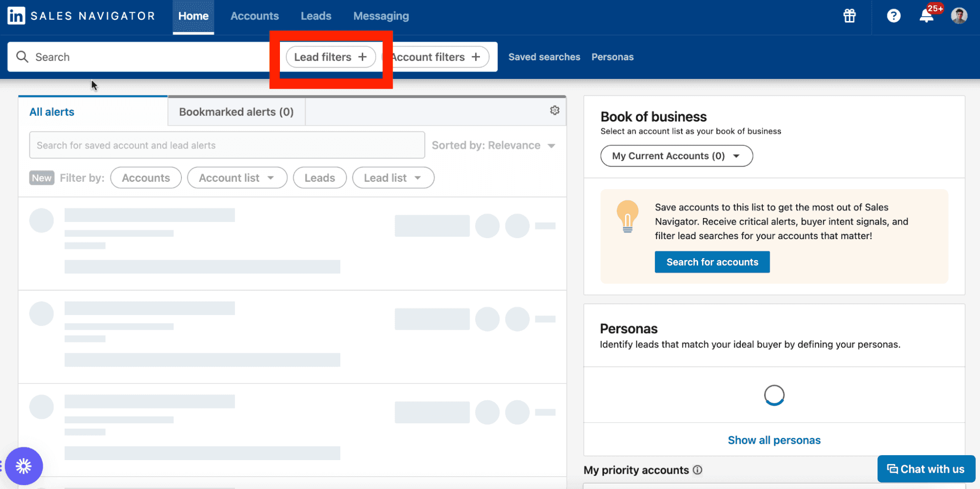Expand the Account list filter dropdown

coord(237,177)
